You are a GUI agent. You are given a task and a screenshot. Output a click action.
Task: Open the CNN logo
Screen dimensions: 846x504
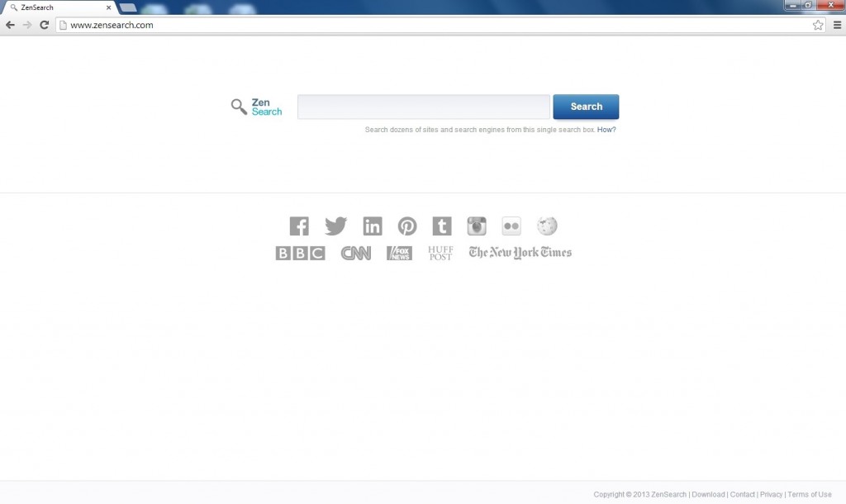pos(356,253)
